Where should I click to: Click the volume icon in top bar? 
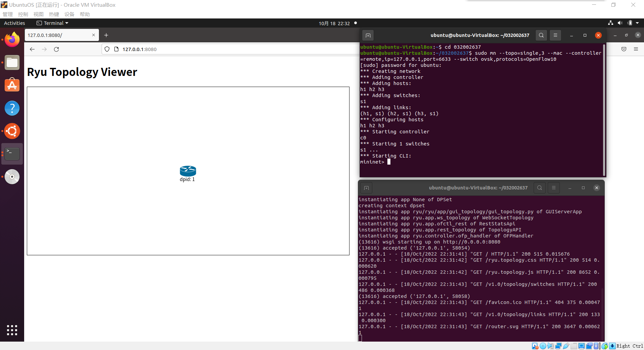[620, 23]
